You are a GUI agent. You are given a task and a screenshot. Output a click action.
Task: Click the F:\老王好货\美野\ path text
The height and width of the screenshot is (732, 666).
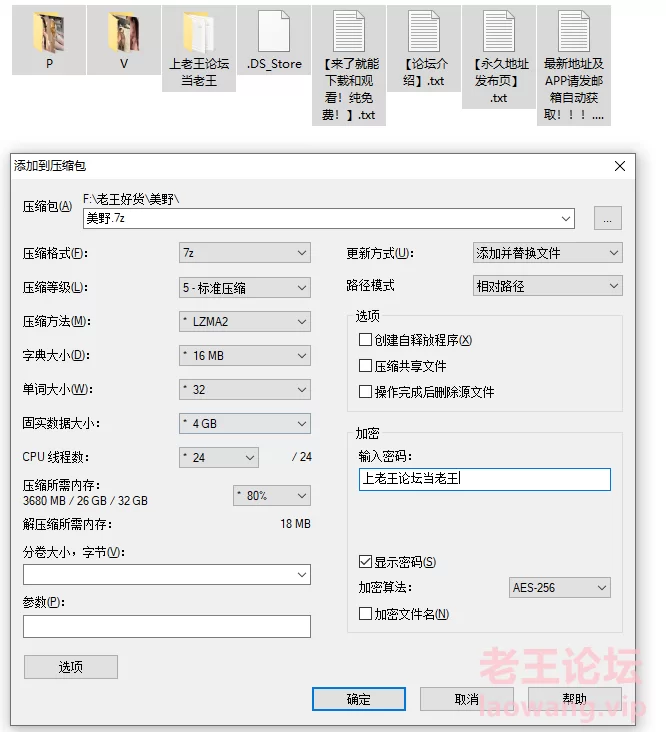pyautogui.click(x=131, y=199)
